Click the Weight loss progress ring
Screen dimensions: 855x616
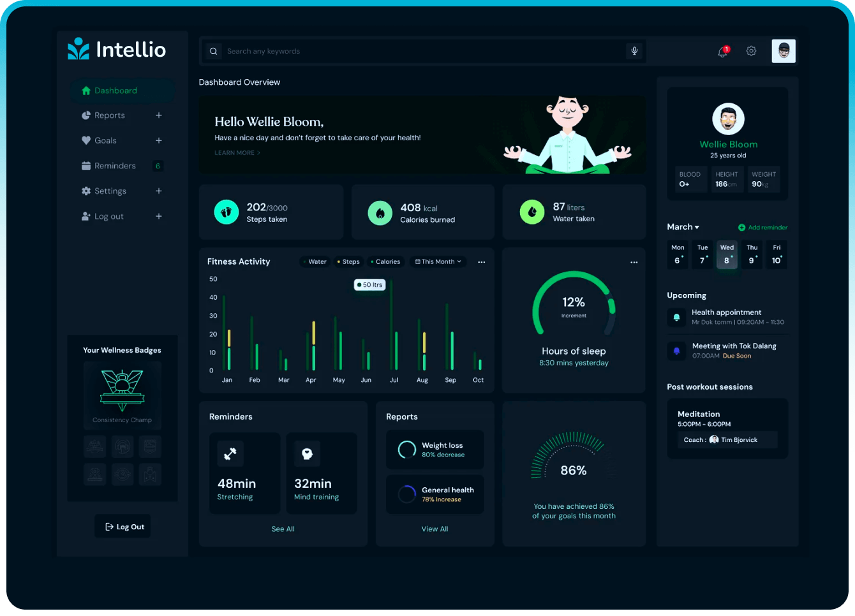click(x=406, y=450)
